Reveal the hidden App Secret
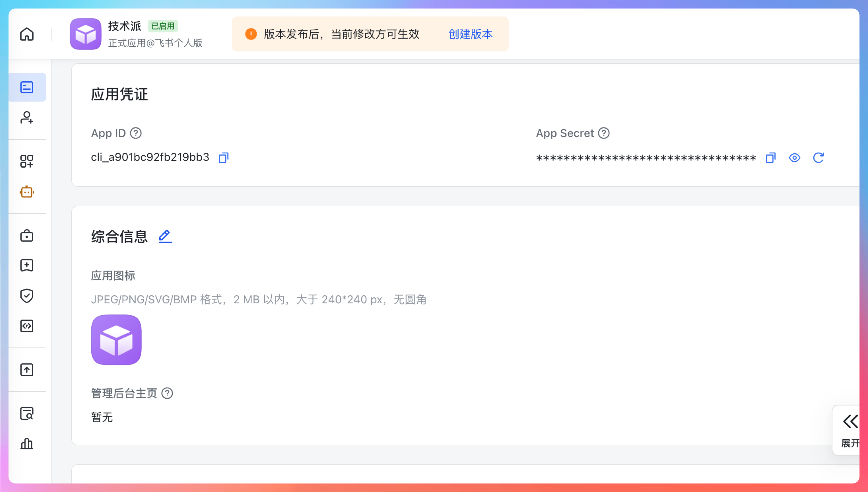This screenshot has width=868, height=492. pos(794,158)
